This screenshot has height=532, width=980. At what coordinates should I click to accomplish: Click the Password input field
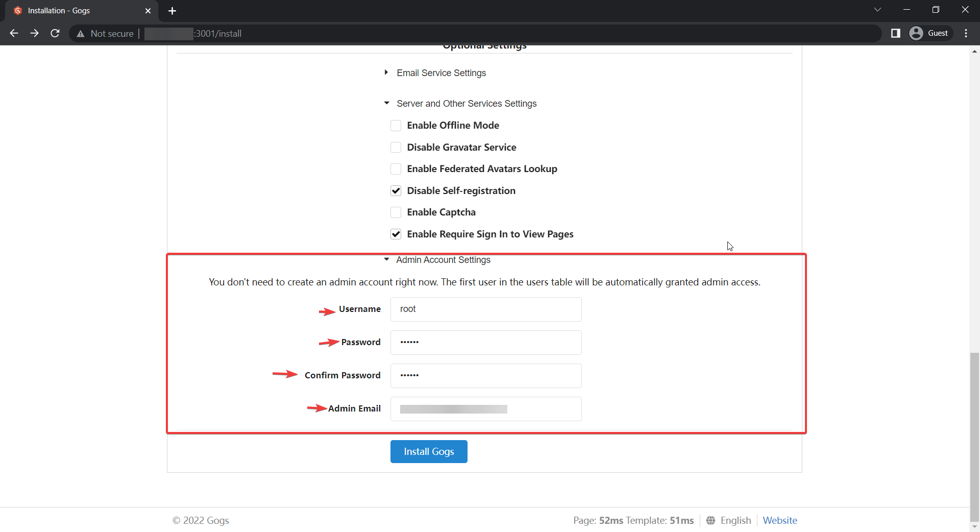coord(486,343)
